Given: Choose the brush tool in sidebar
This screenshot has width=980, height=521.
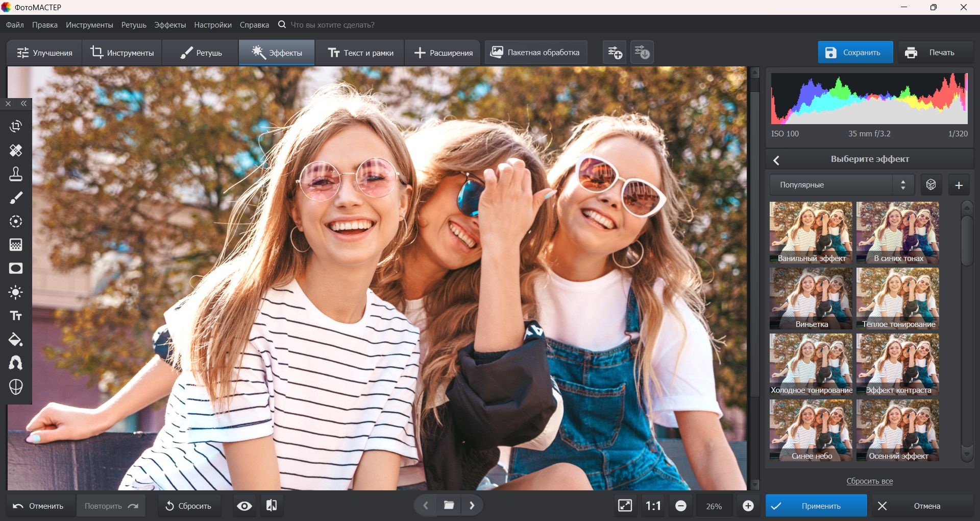Looking at the screenshot, I should [16, 198].
